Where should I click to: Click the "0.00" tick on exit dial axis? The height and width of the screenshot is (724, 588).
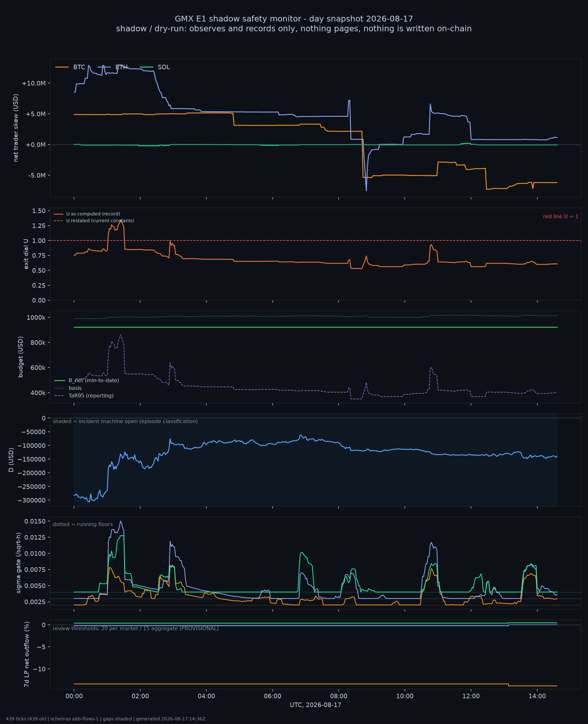[x=39, y=300]
